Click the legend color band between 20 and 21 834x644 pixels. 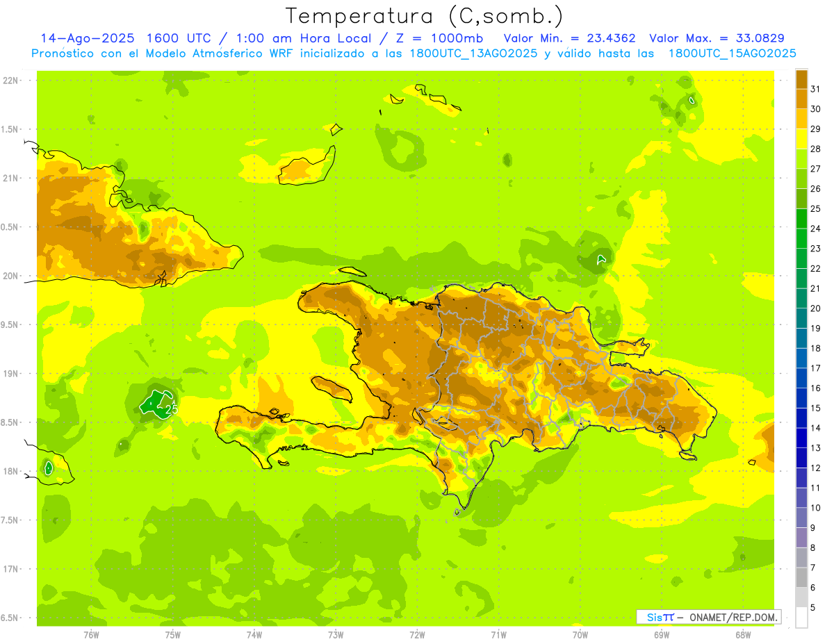click(x=801, y=298)
